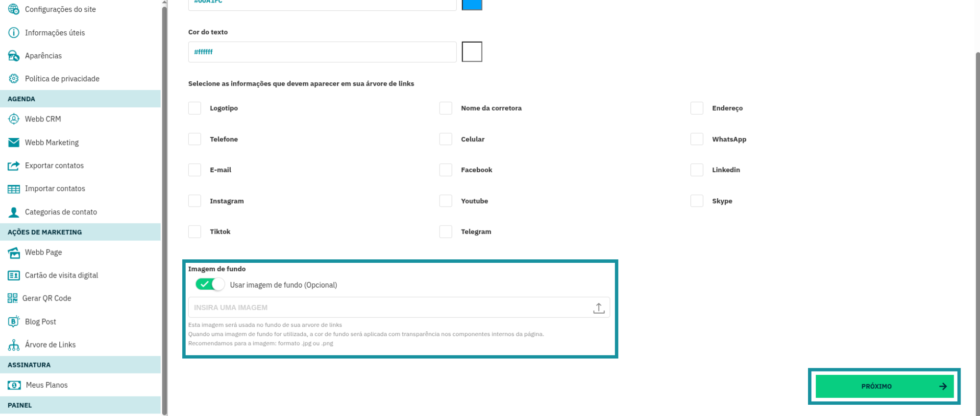980x416 pixels.
Task: Check the Logotipo checkbox
Action: [x=195, y=108]
